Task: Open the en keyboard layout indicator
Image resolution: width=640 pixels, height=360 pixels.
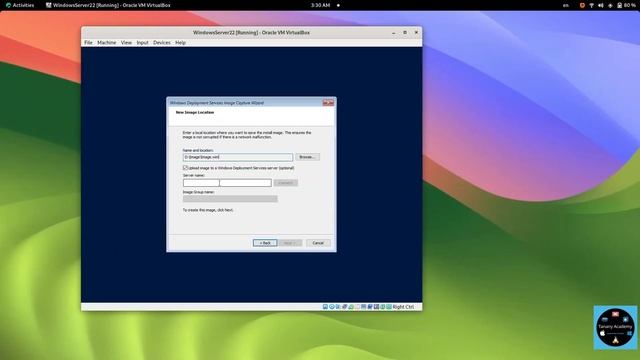Action: point(566,5)
